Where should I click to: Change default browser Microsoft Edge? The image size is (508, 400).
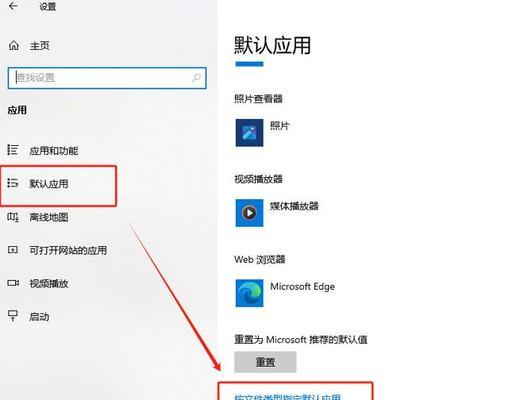point(285,293)
